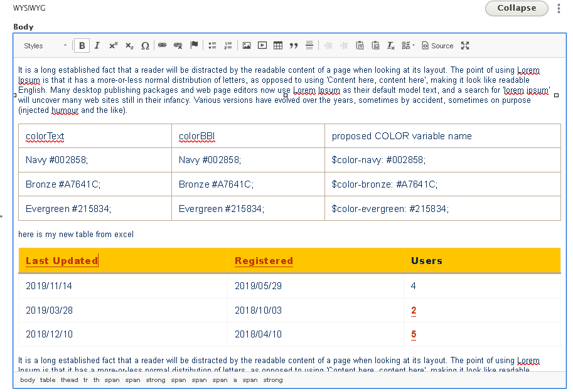Click the '$color-evergreen: #215834;' cell
573x392 pixels.
click(x=442, y=209)
